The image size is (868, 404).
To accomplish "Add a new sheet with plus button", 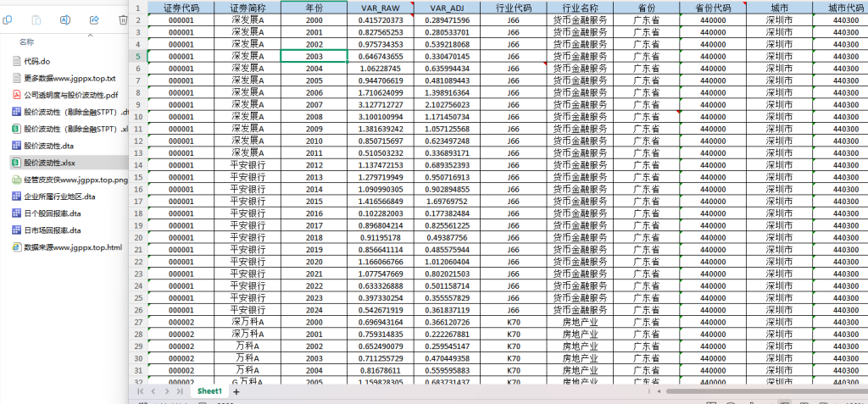I will point(236,391).
